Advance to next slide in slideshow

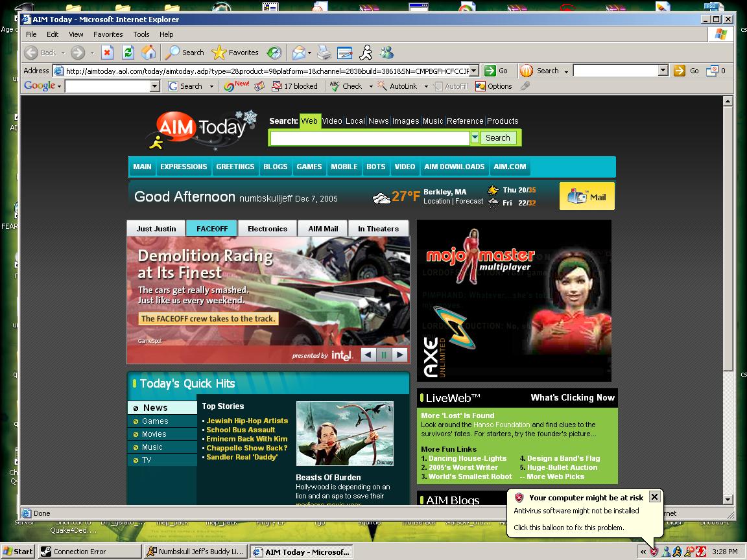click(400, 355)
